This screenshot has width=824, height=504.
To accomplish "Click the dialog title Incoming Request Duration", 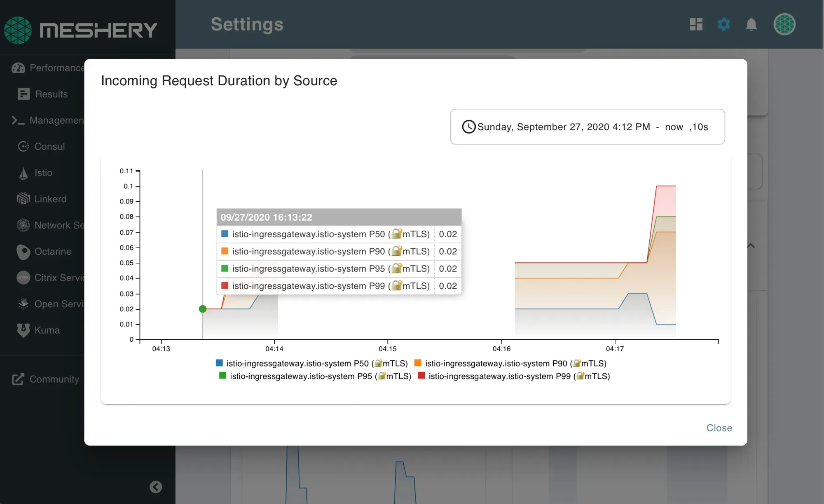I will point(219,81).
